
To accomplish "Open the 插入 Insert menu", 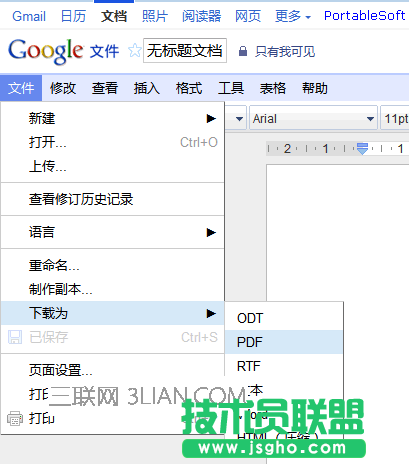I will click(147, 88).
